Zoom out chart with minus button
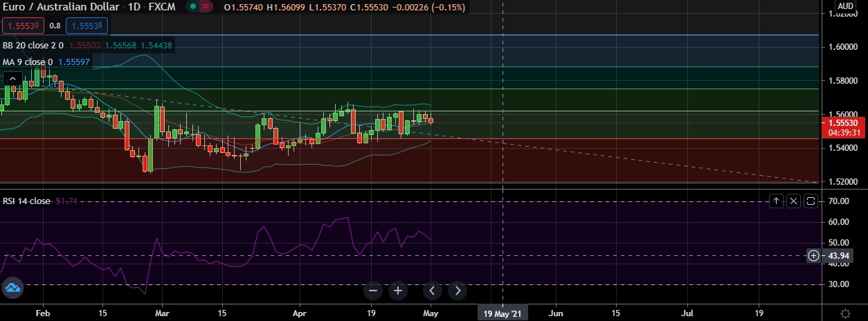868x321 pixels. pos(373,291)
